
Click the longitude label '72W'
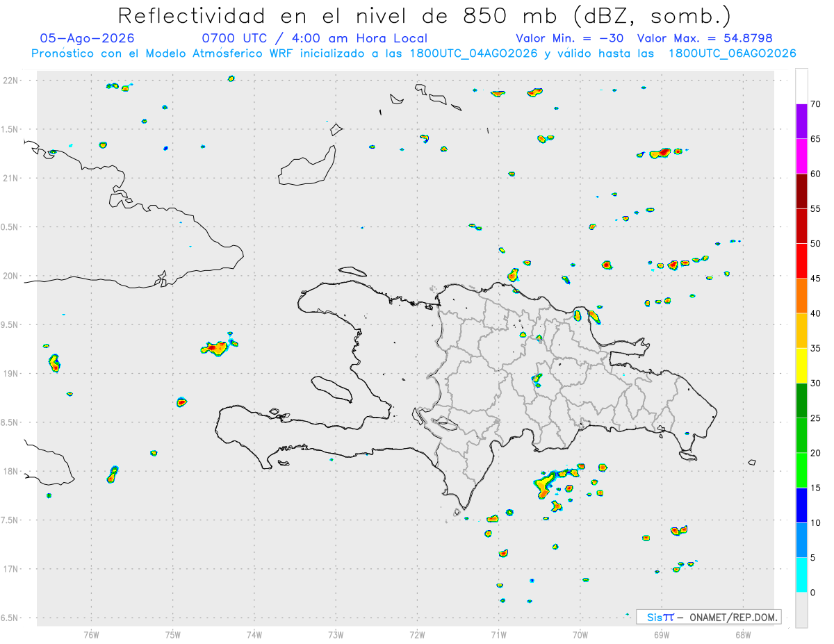417,634
